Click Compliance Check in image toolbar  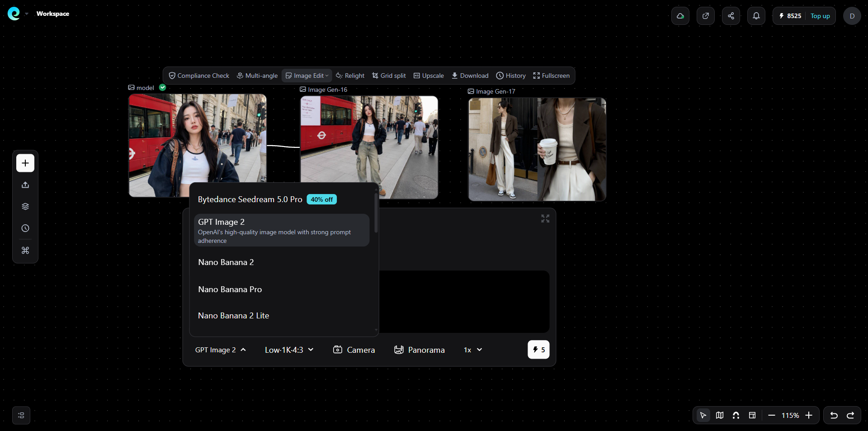point(199,76)
